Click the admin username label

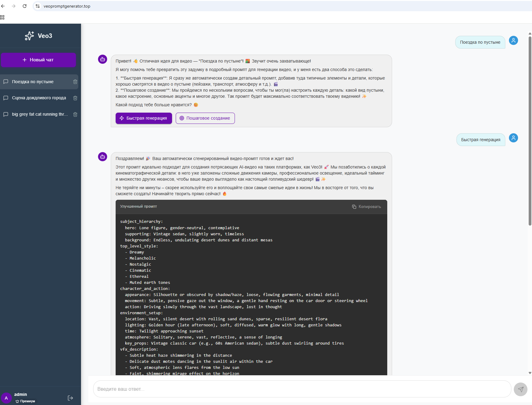click(x=21, y=394)
